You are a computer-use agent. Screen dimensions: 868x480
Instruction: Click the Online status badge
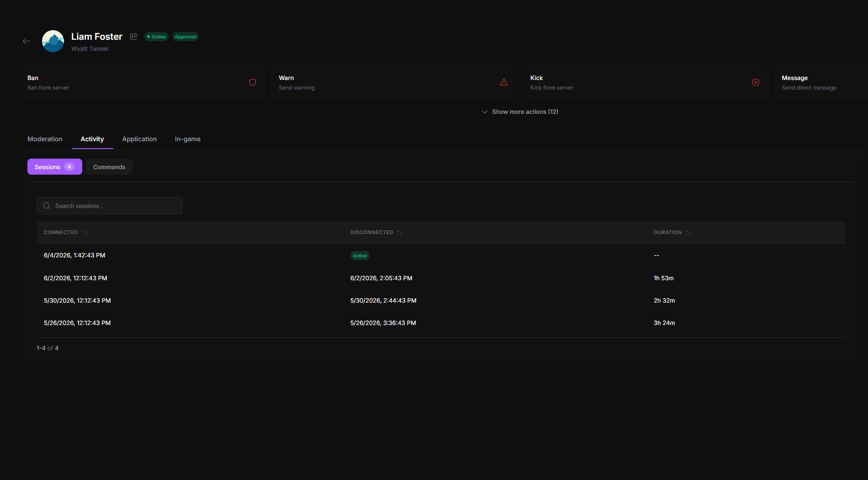[x=156, y=37]
